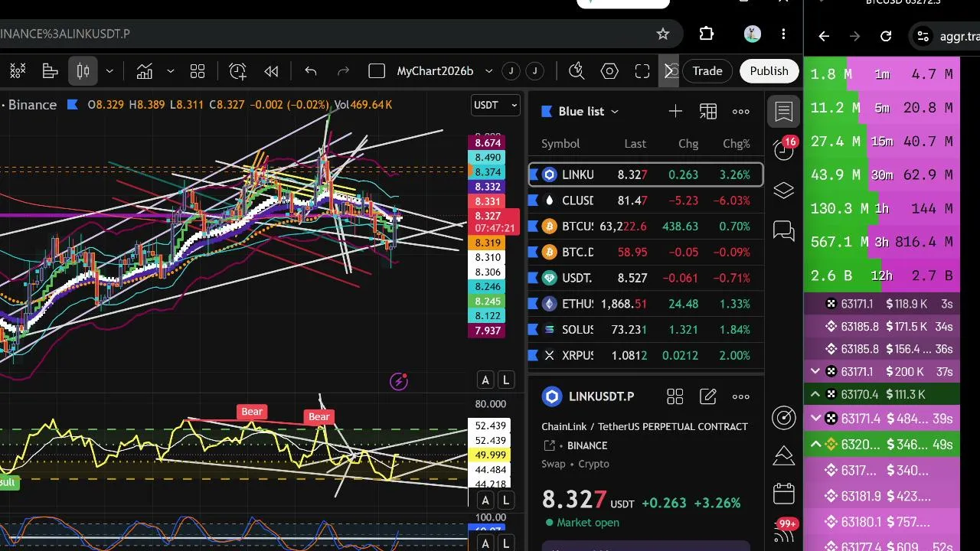Open the indicators icon with x and o marks

(17, 71)
